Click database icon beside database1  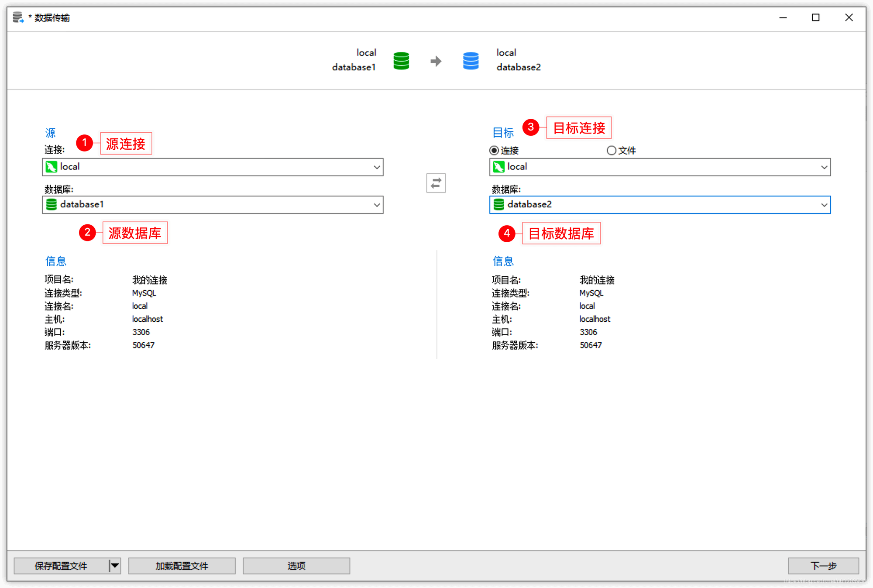coord(52,204)
